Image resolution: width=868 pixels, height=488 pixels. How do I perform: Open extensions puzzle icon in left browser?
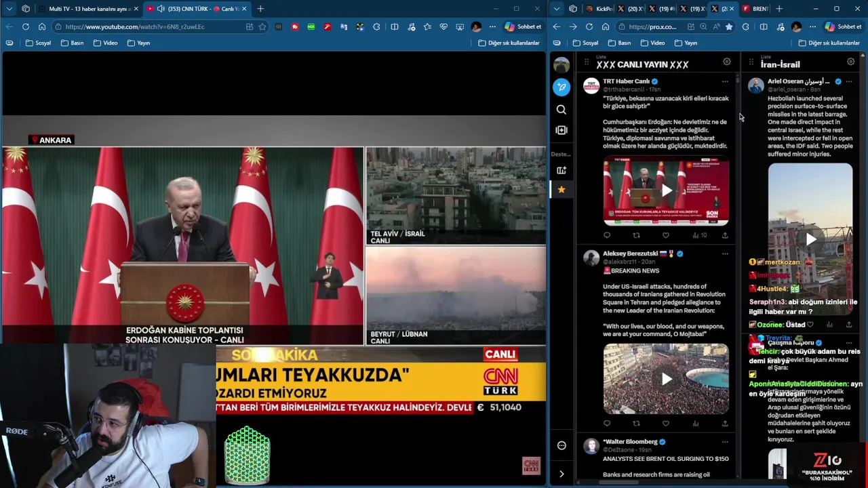(376, 26)
